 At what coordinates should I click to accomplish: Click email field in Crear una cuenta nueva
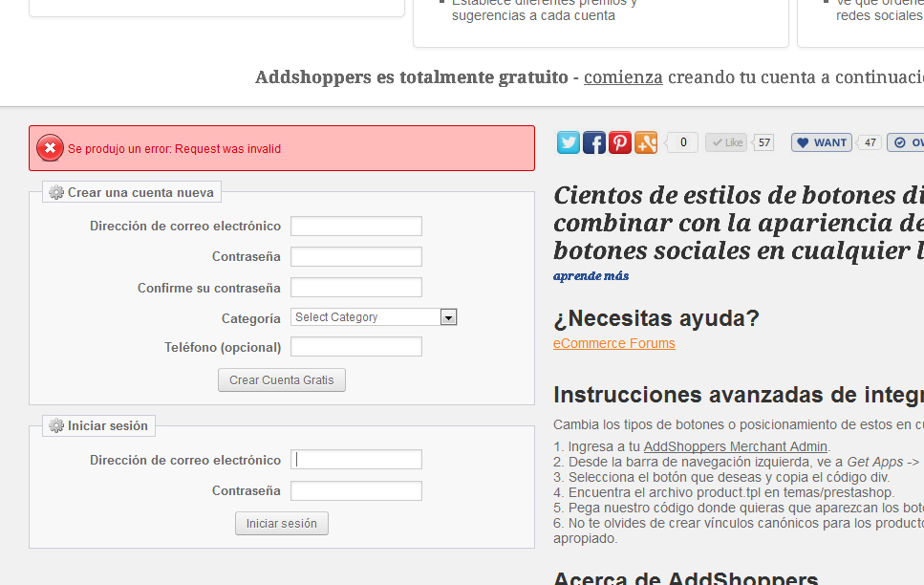355,226
